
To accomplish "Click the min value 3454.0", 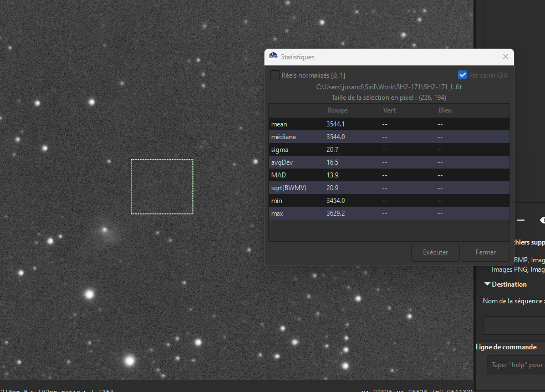I will [x=335, y=201].
